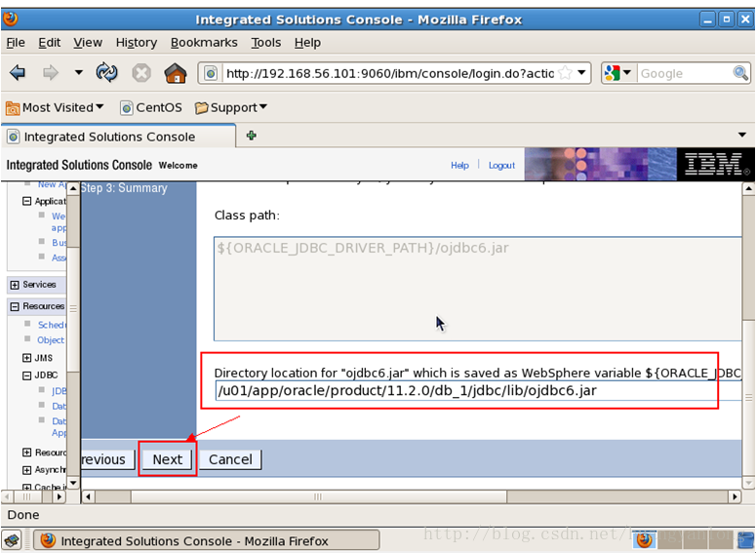Click navigation panel scroll down arrow
This screenshot has width=756, height=553.
pyautogui.click(x=73, y=483)
